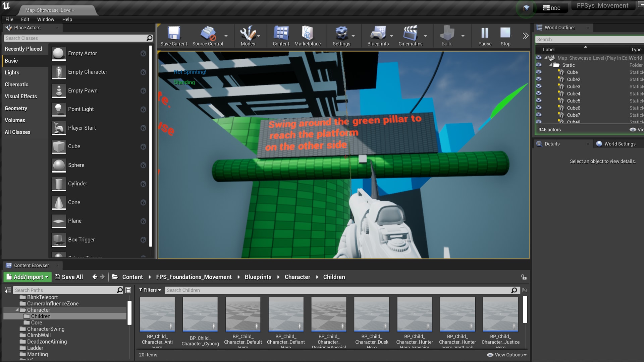Click the Build toolbar icon
Screen dimensions: 644x362
click(447, 33)
